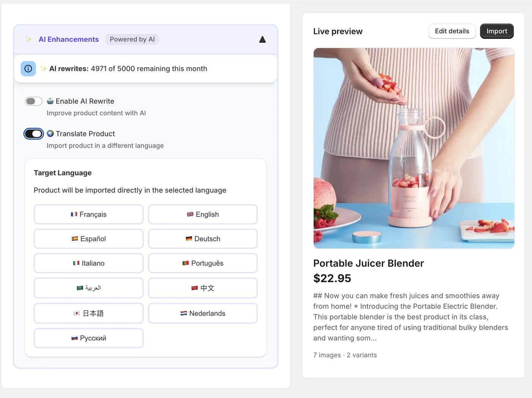Collapse the AI Enhancements panel arrow
This screenshot has width=532, height=398.
pyautogui.click(x=262, y=39)
